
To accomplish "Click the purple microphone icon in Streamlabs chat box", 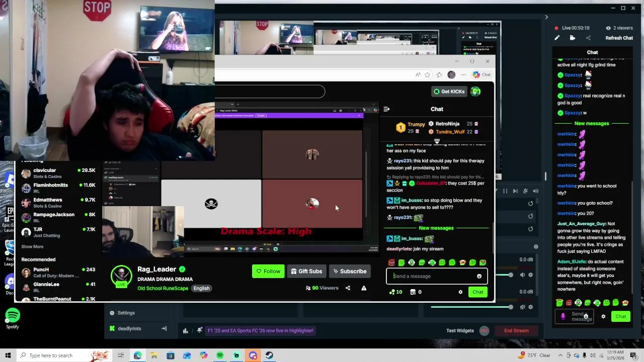I will (x=563, y=316).
